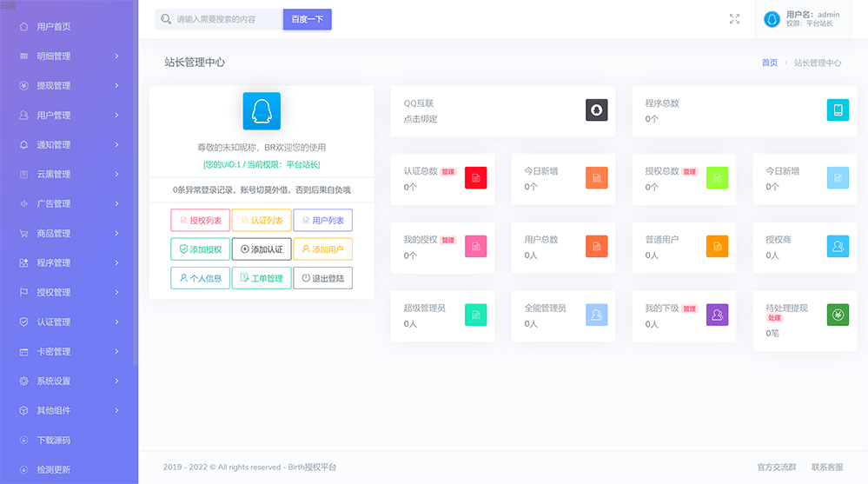868x484 pixels.
Task: Expand the 卡密管理 chevron arrow
Action: [x=116, y=351]
